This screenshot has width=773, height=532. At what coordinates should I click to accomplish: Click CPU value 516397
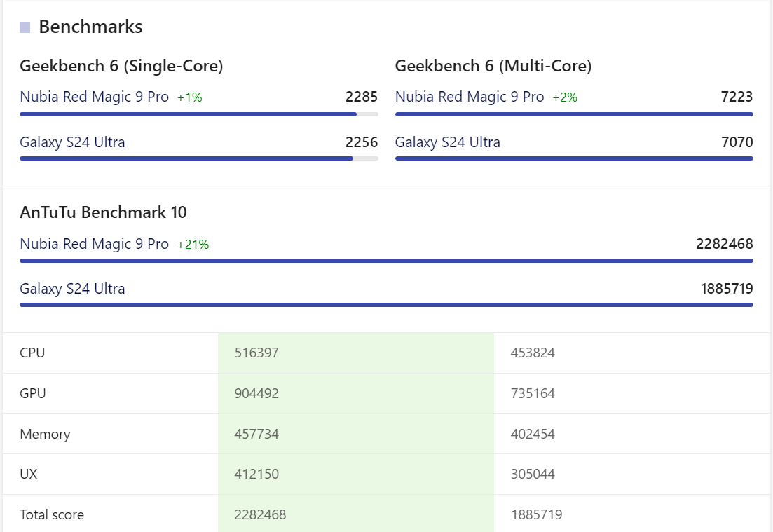coord(256,353)
